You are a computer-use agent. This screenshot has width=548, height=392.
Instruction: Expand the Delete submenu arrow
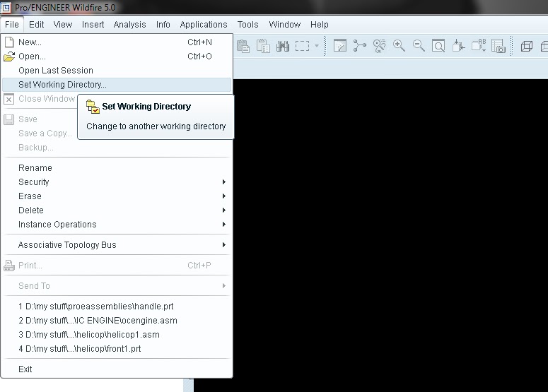pos(224,210)
